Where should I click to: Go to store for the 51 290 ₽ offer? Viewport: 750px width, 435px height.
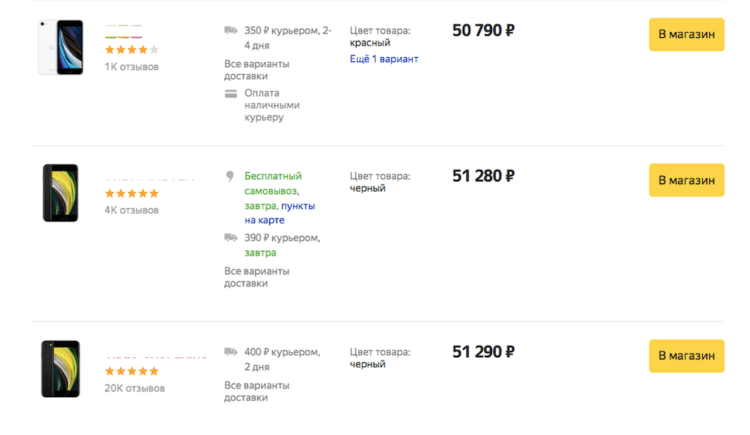[686, 356]
